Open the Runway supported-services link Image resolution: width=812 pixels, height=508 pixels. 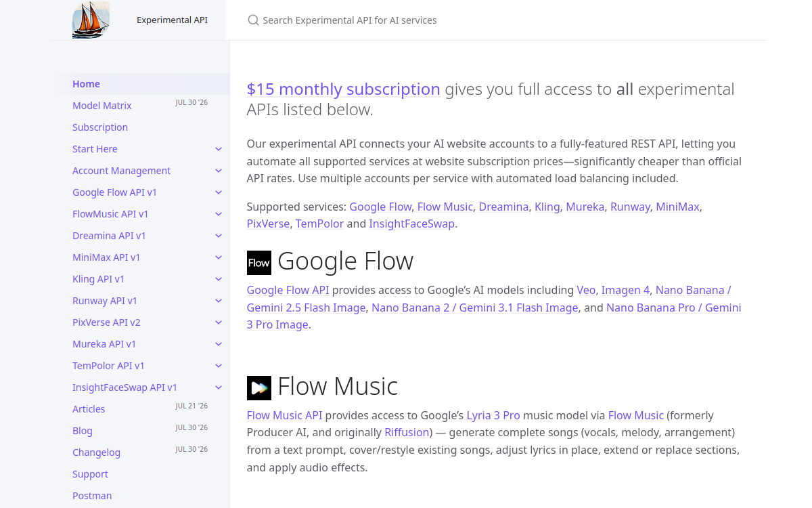(x=630, y=207)
